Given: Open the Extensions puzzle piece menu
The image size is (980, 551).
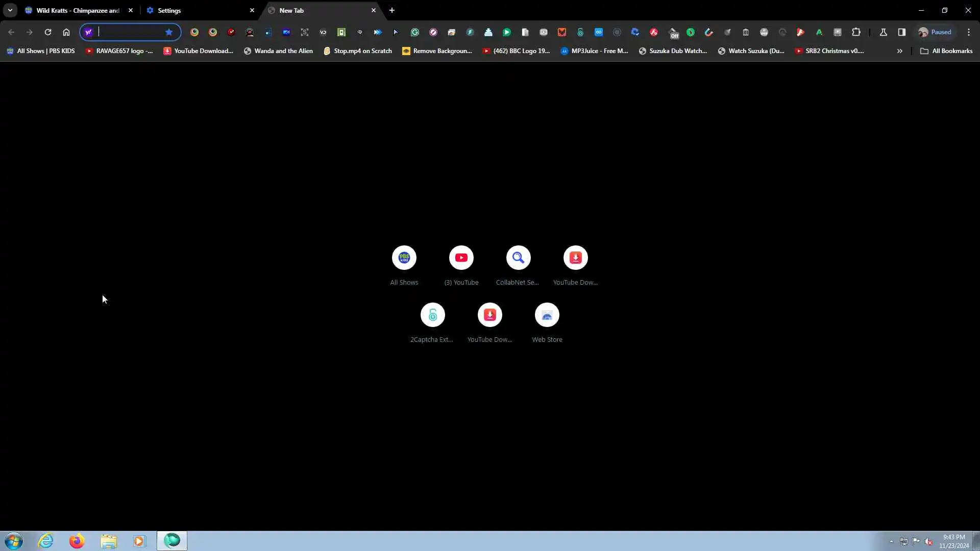Looking at the screenshot, I should point(856,32).
